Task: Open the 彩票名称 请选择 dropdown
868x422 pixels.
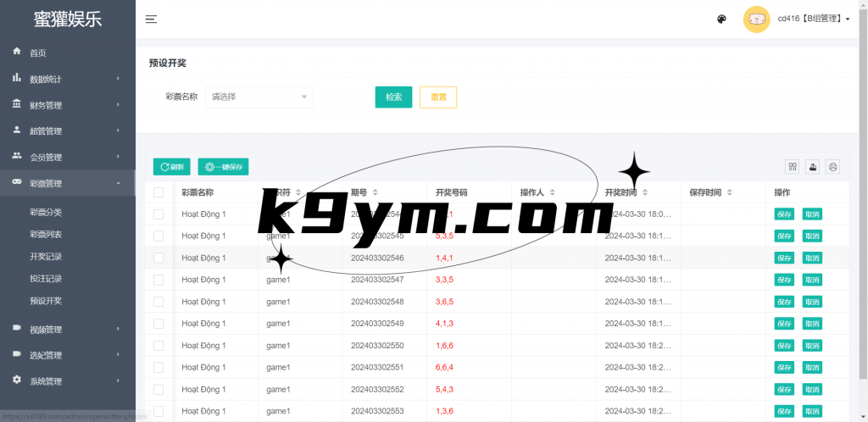Action: point(259,97)
